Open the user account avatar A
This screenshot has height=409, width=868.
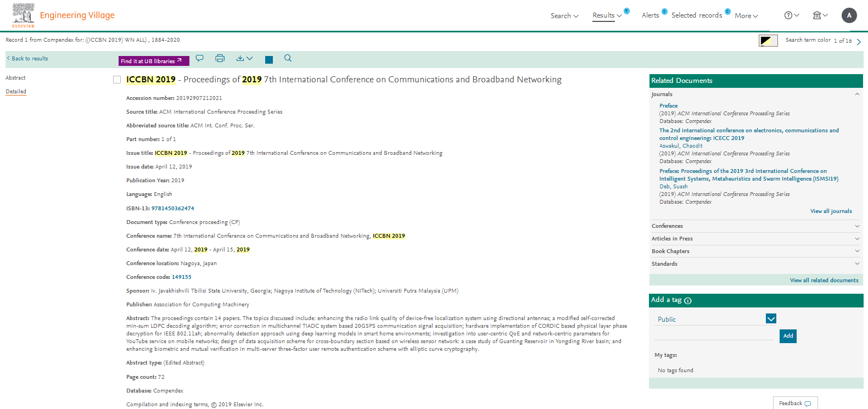click(x=849, y=15)
